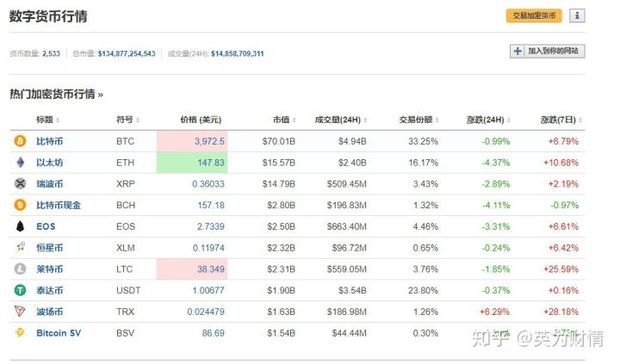
Task: Open the info icon button
Action: [x=577, y=16]
